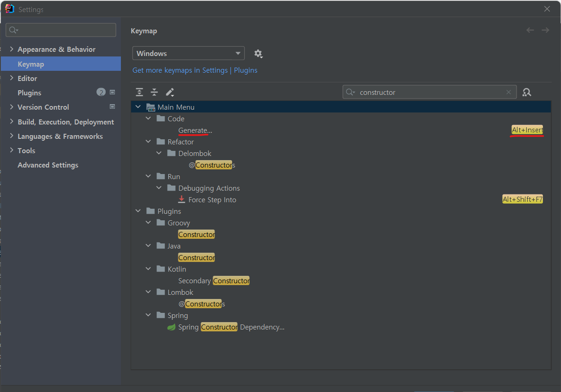
Task: Collapse the Plugins tree group chevron
Action: [x=138, y=211]
